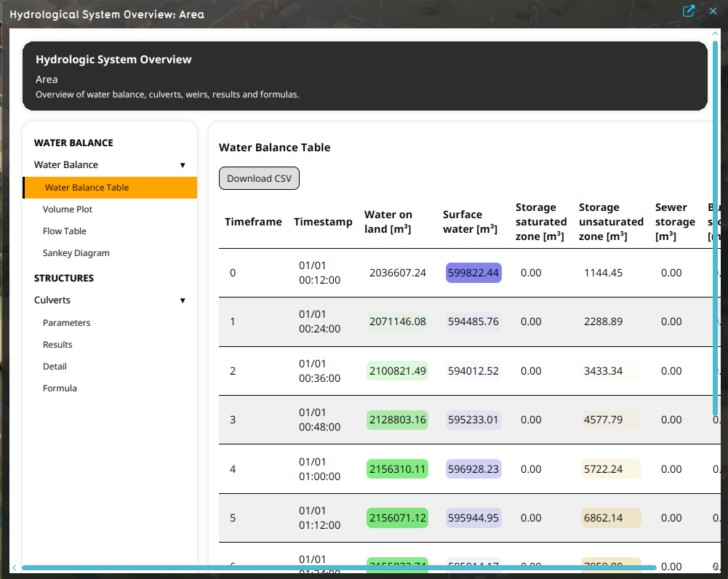The height and width of the screenshot is (579, 728).
Task: Show the culvert Detail view
Action: tap(54, 366)
